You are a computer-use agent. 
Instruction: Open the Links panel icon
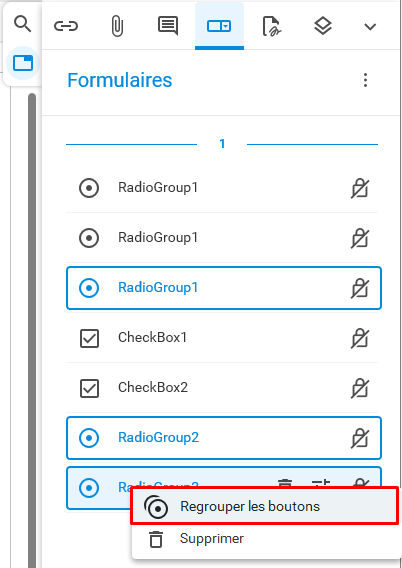click(x=66, y=26)
